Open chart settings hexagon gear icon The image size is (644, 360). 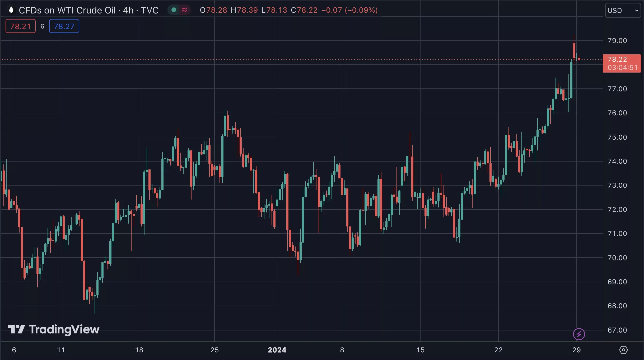pos(623,350)
